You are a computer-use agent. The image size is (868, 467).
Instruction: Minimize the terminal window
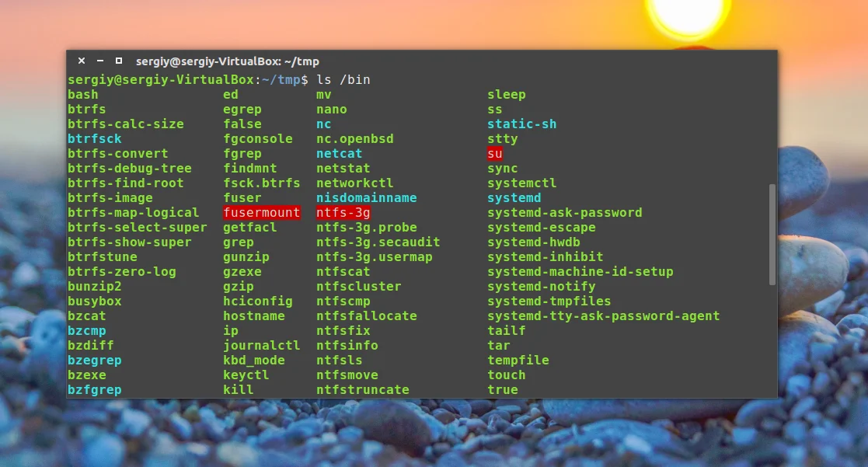click(x=100, y=61)
